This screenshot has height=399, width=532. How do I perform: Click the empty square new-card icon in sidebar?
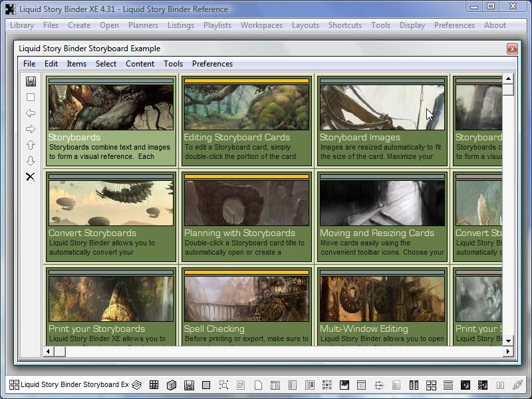31,97
